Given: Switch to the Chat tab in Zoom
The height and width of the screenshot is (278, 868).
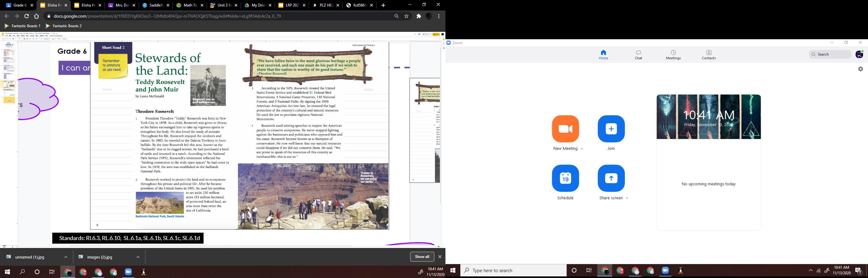Looking at the screenshot, I should coord(638,55).
